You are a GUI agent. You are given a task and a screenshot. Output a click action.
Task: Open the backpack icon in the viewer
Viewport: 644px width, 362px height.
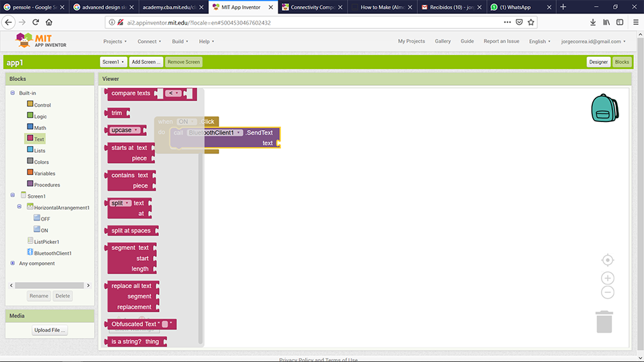(x=604, y=108)
